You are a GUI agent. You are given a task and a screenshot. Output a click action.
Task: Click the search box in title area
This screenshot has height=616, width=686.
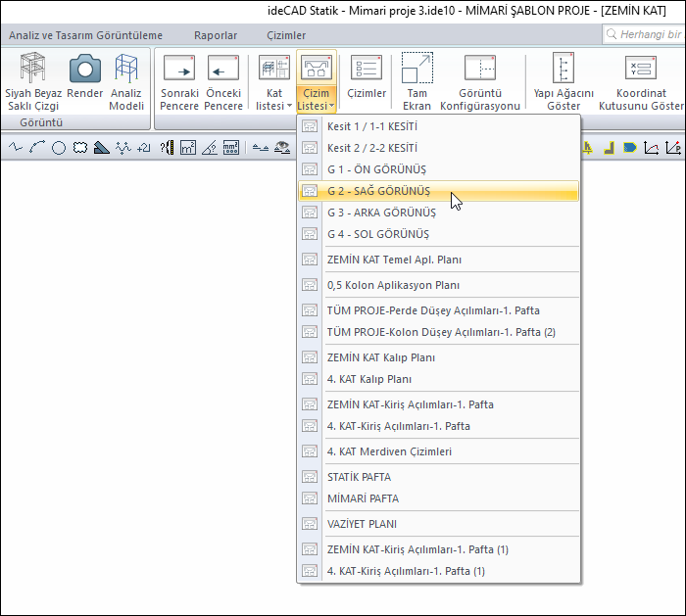point(647,35)
